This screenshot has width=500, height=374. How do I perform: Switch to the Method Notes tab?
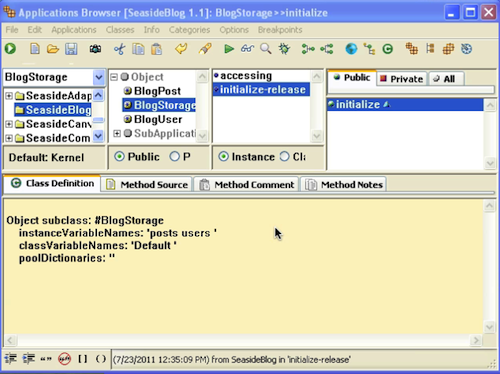tap(344, 184)
